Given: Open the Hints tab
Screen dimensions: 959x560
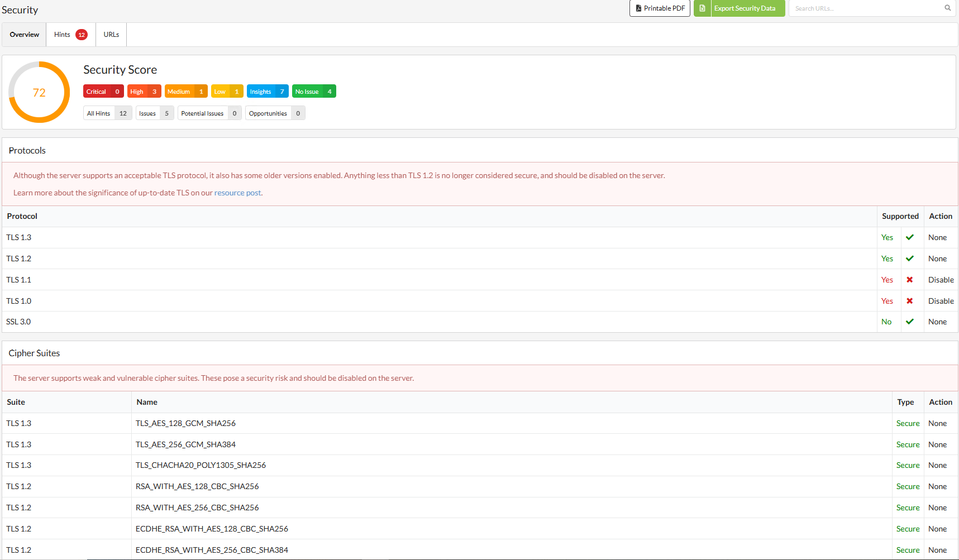Looking at the screenshot, I should pyautogui.click(x=71, y=35).
